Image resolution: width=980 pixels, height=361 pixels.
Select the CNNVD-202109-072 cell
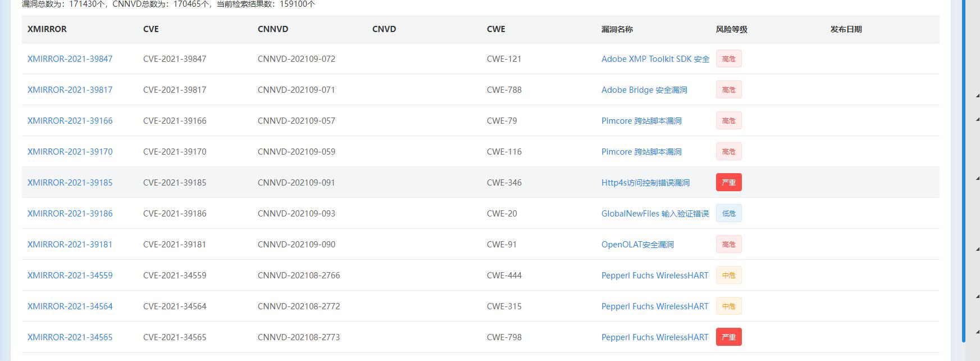pyautogui.click(x=297, y=59)
